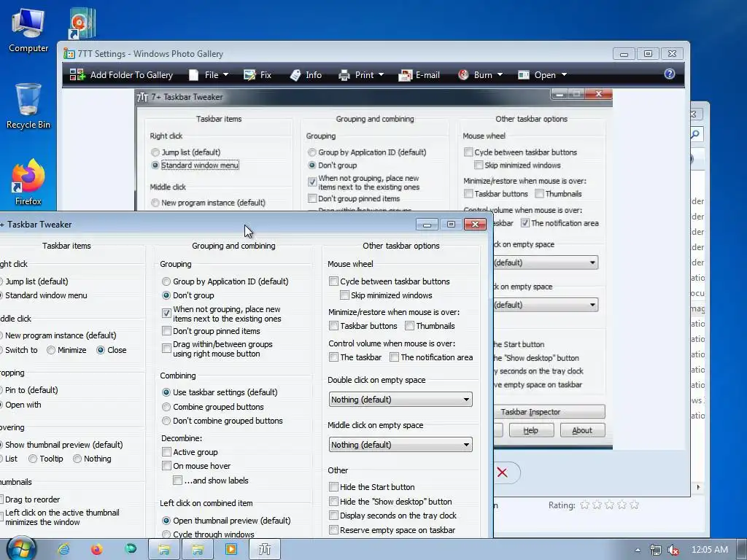Click the red X delete button under the picture
The height and width of the screenshot is (560, 747).
click(502, 472)
